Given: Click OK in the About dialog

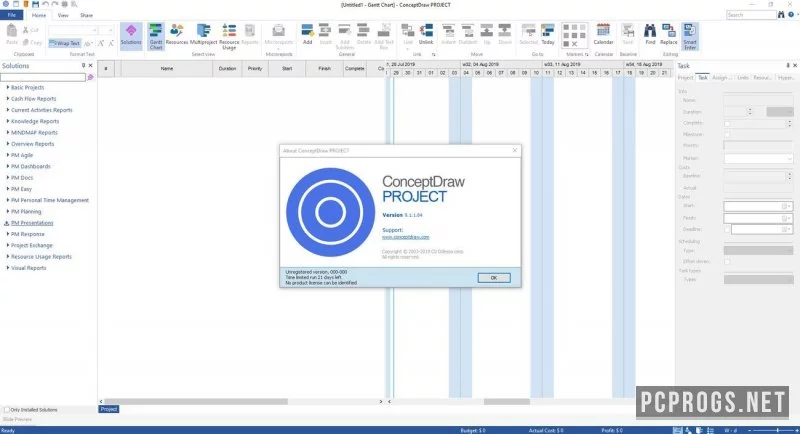Looking at the screenshot, I should [493, 277].
